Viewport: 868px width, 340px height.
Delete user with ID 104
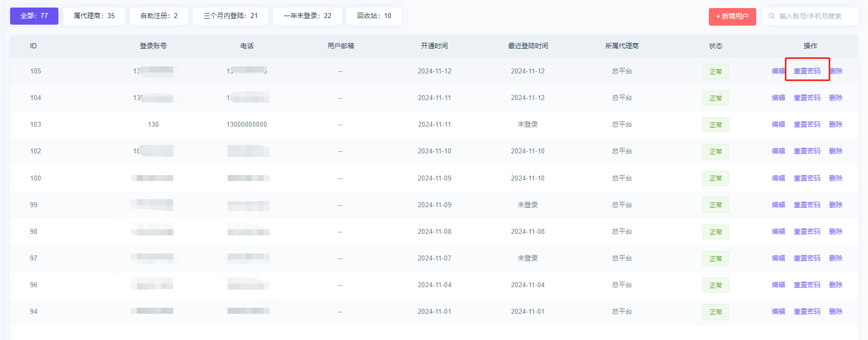[x=836, y=98]
